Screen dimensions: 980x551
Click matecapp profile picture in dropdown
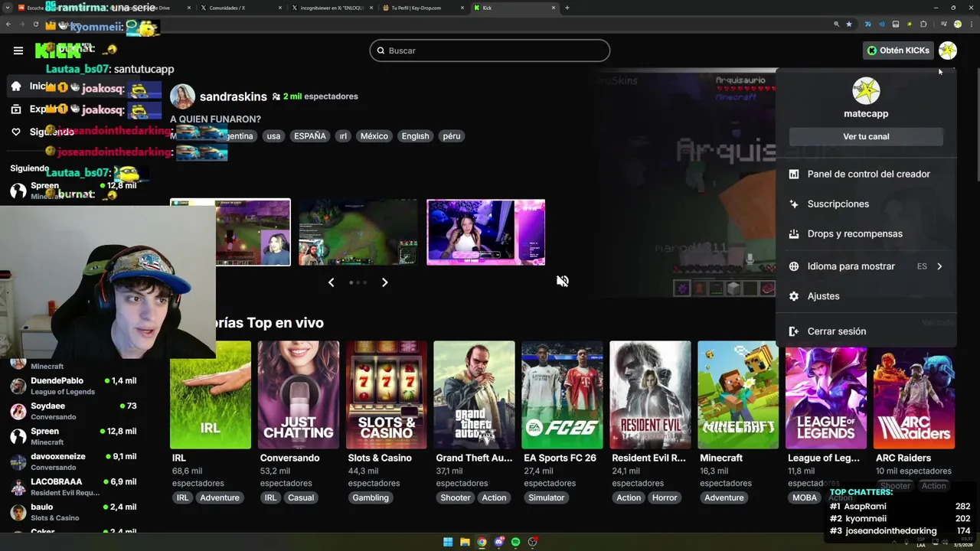click(866, 90)
